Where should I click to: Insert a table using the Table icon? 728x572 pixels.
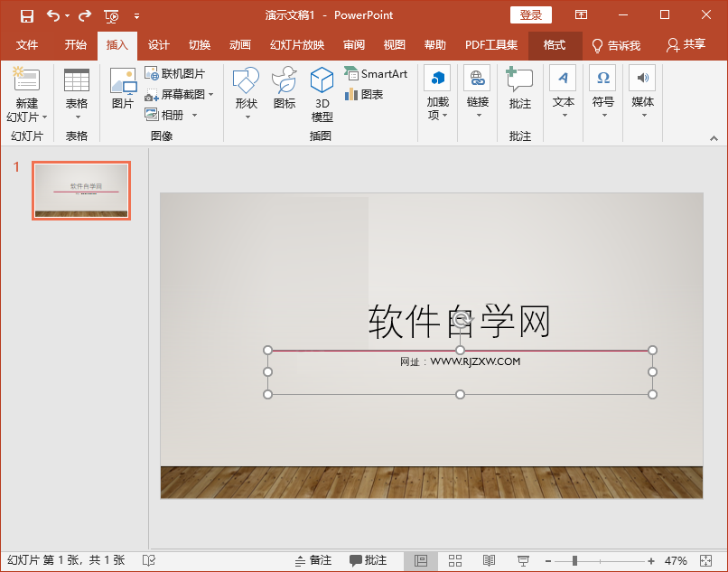point(77,81)
